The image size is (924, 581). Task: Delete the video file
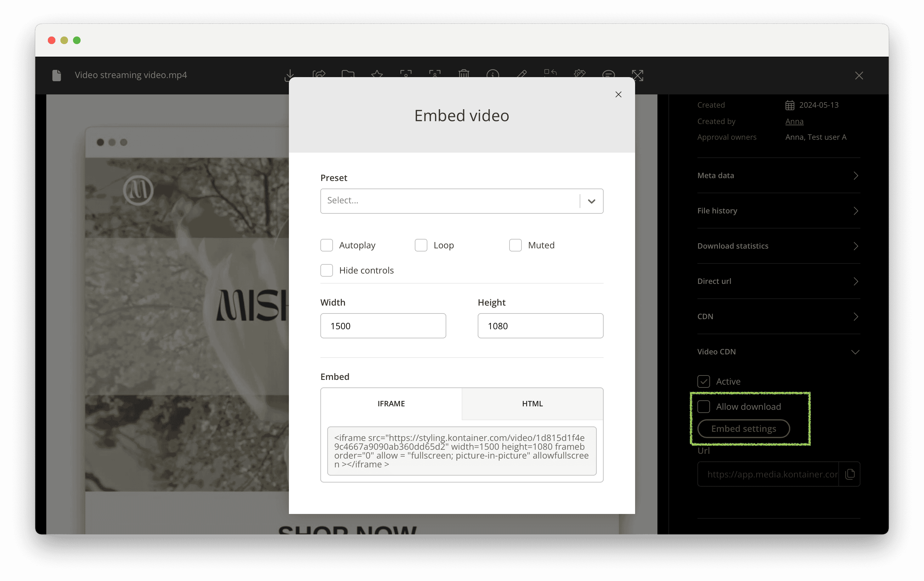(x=464, y=75)
